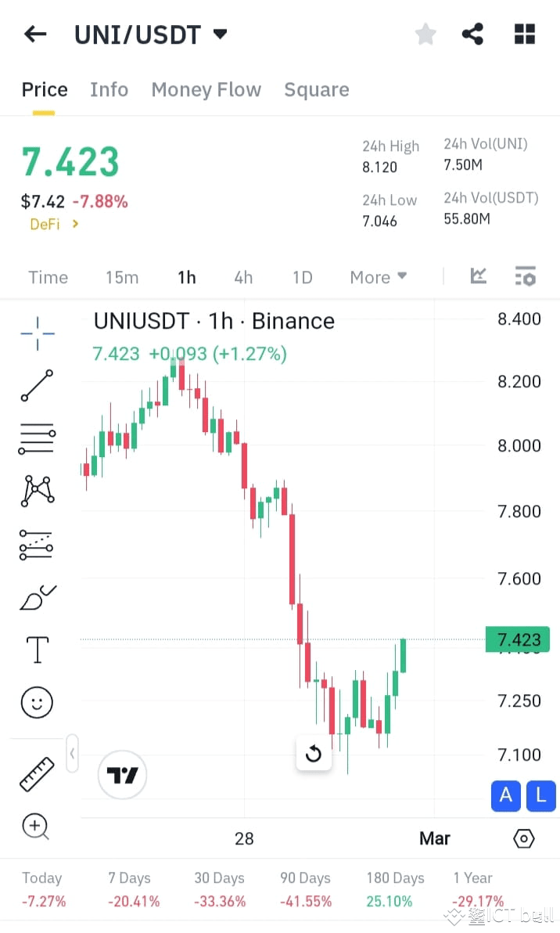
Task: Select the 4h timeframe tab
Action: pyautogui.click(x=242, y=276)
